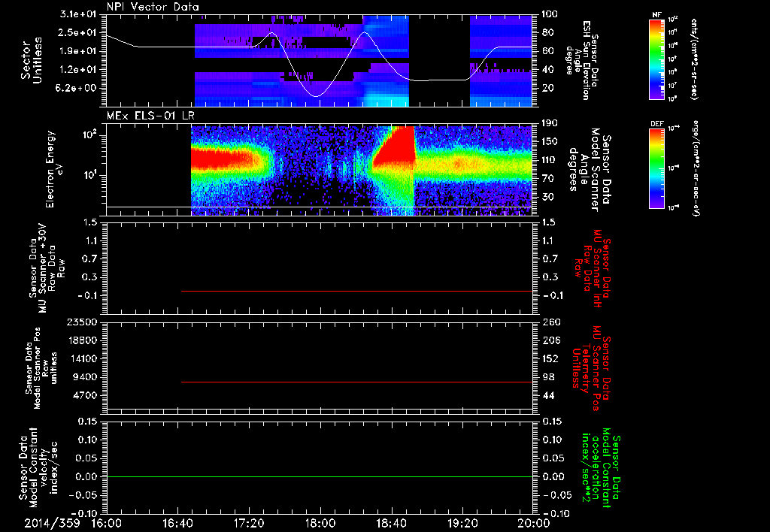
Task: Click the red "MU Scanner Pos Telemetry" label
Action: pos(593,368)
